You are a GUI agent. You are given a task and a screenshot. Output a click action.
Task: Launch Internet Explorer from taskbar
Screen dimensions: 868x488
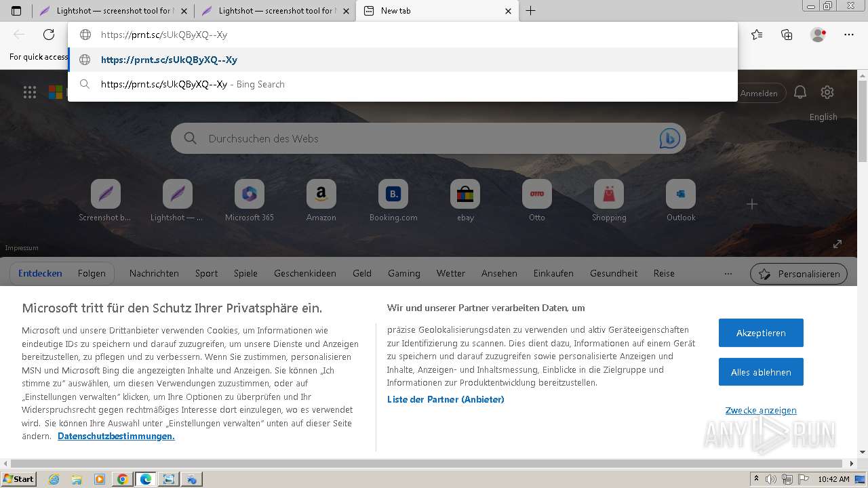click(x=54, y=479)
